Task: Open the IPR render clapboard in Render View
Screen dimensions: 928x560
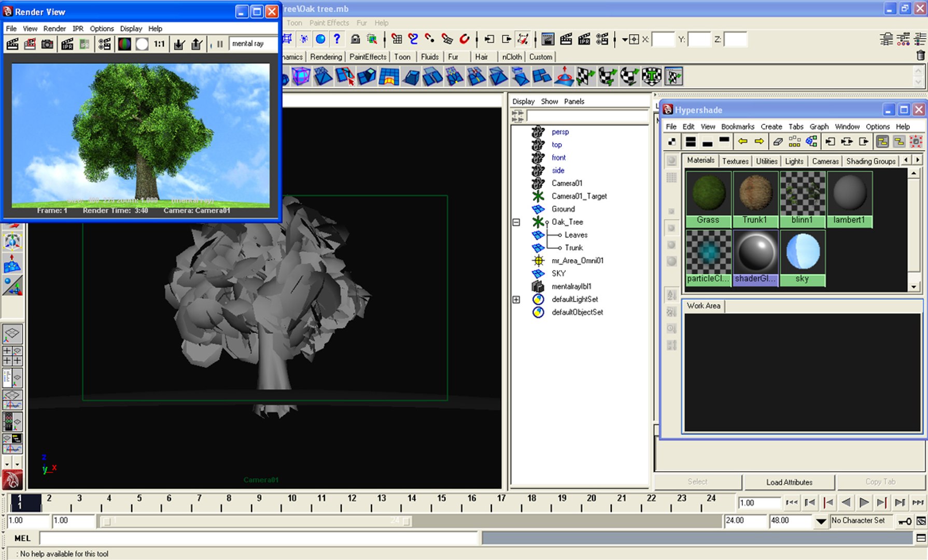Action: tap(67, 44)
